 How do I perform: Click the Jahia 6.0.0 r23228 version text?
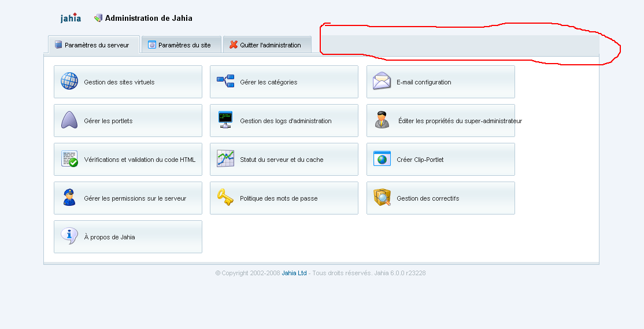[399, 273]
